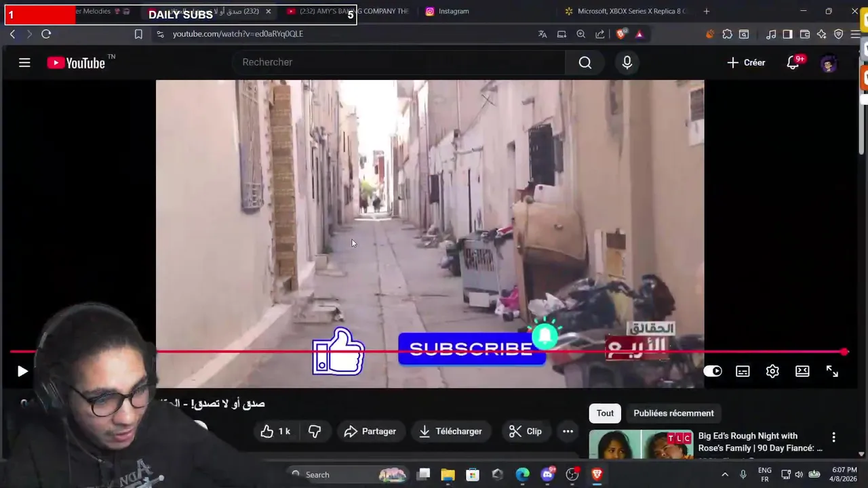868x488 pixels.
Task: Enter fullscreen mode
Action: (832, 371)
